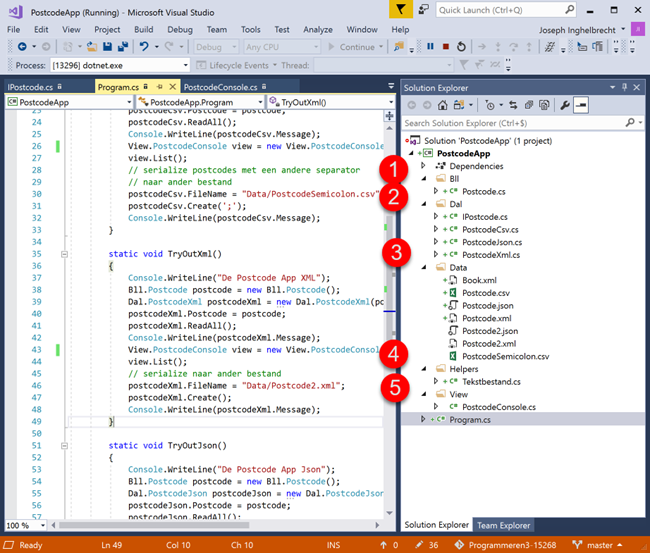Open Properties with the wrench icon
The width and height of the screenshot is (650, 553).
point(564,105)
